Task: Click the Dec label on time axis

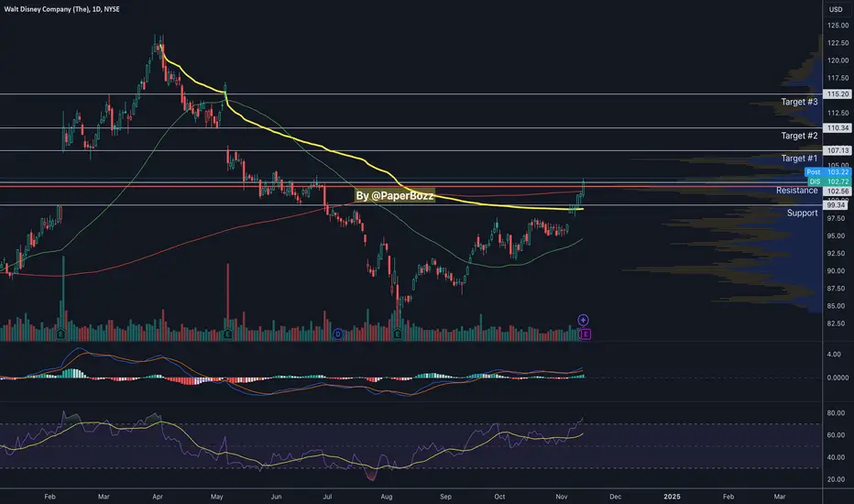Action: [615, 497]
